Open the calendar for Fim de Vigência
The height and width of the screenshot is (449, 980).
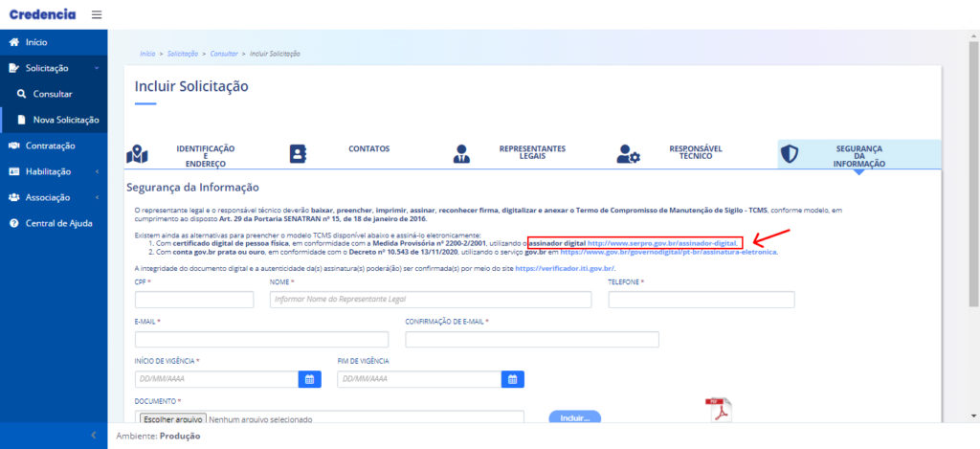(x=513, y=379)
